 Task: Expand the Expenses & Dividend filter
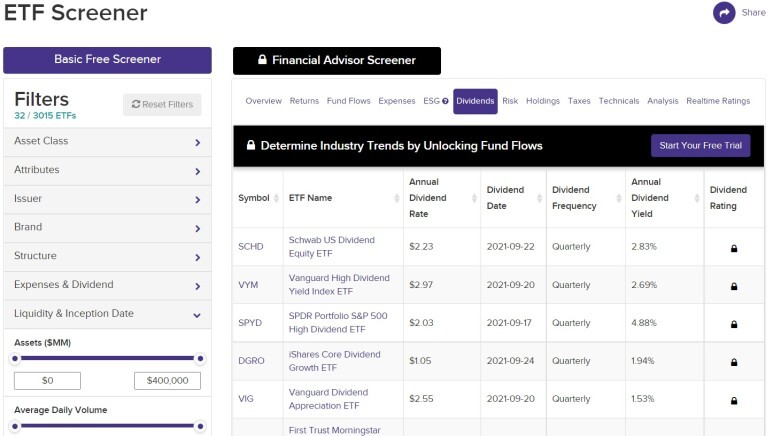107,286
